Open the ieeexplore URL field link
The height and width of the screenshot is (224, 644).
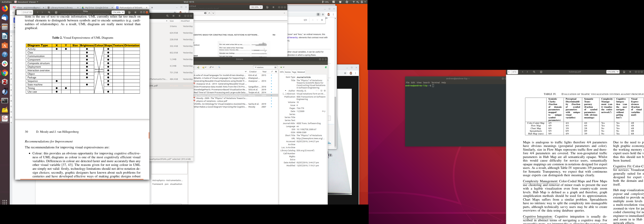coord(310,138)
